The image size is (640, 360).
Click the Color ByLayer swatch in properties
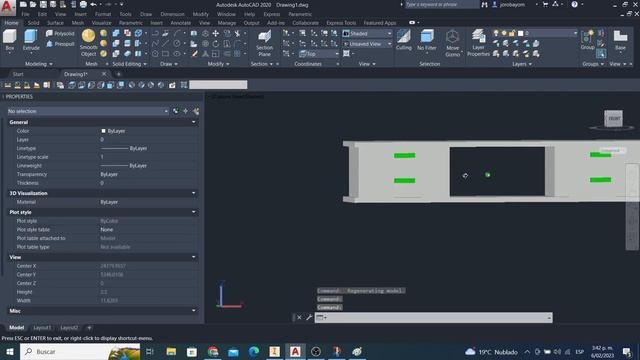[103, 131]
